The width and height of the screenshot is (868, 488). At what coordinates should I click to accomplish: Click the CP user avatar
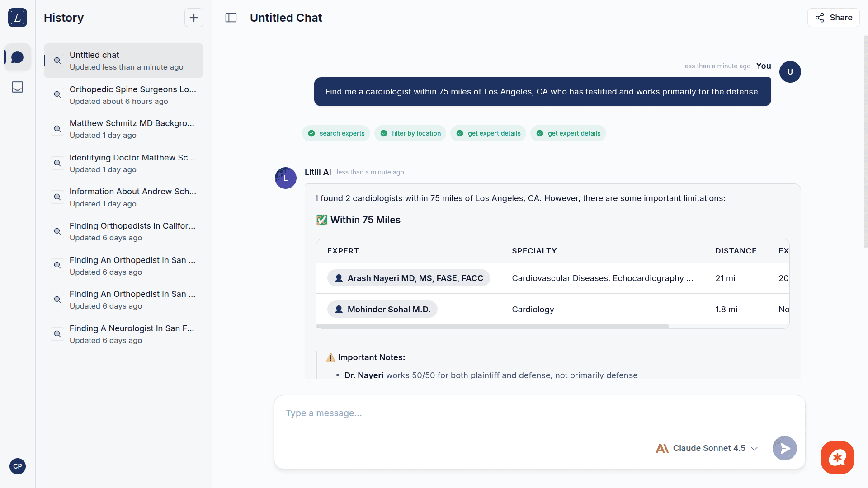click(18, 466)
